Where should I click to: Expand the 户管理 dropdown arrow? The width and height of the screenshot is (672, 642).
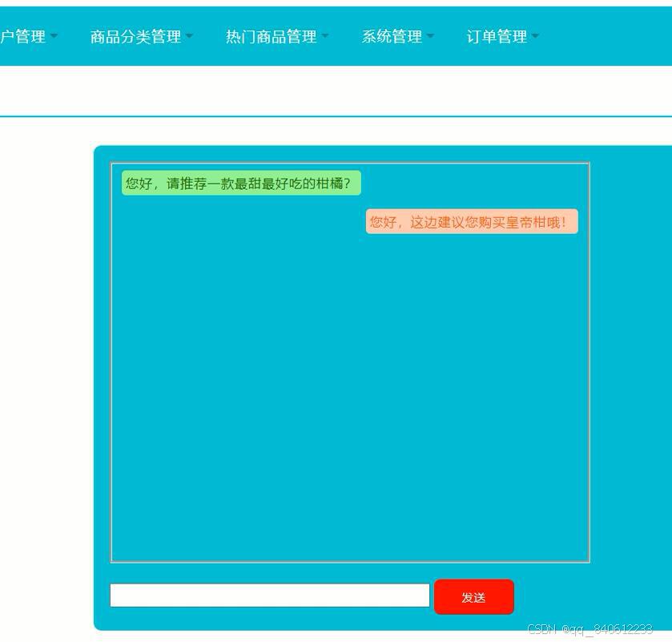[x=54, y=37]
